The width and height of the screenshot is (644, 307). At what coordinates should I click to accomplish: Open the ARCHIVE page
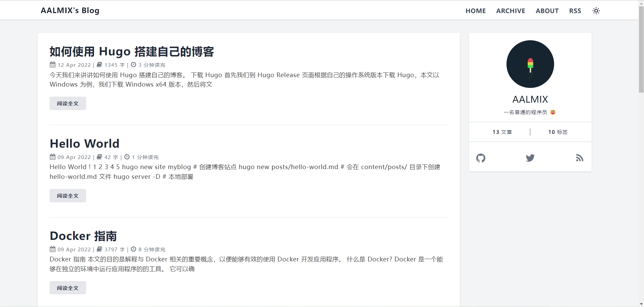pos(511,11)
